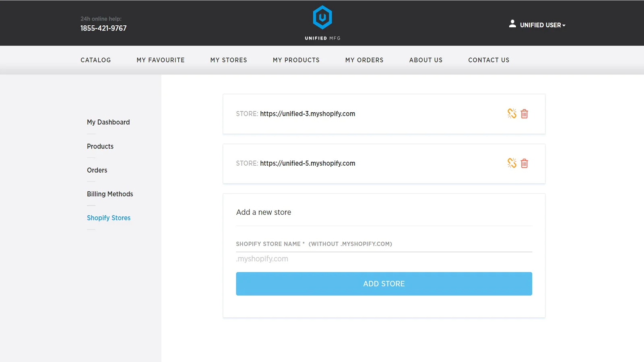Image resolution: width=644 pixels, height=362 pixels.
Task: Delete the unified-3 store with trash icon
Action: point(524,114)
